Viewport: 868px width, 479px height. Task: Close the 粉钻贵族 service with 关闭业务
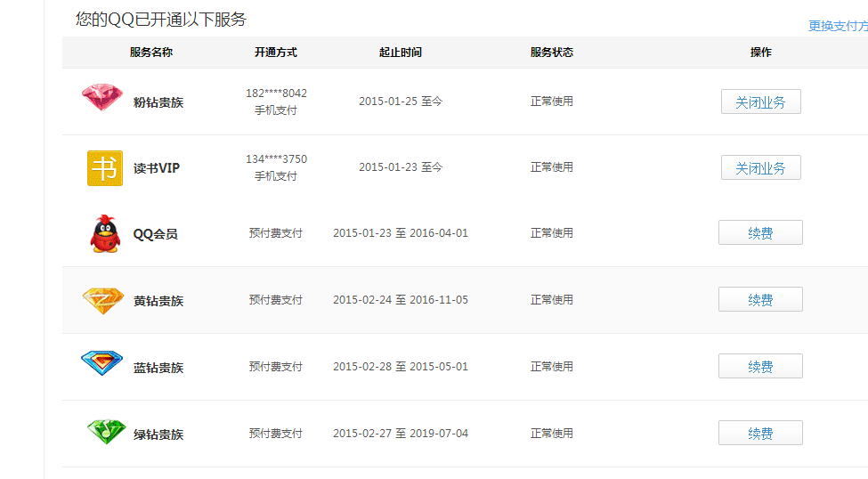point(760,101)
